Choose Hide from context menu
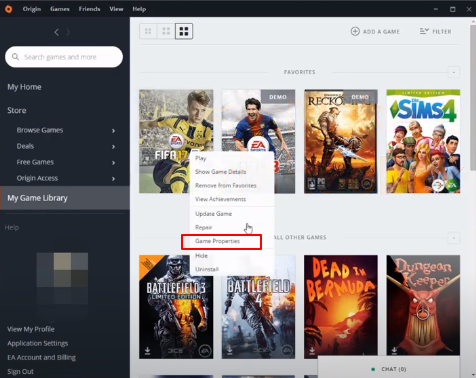476x378 pixels. point(232,256)
